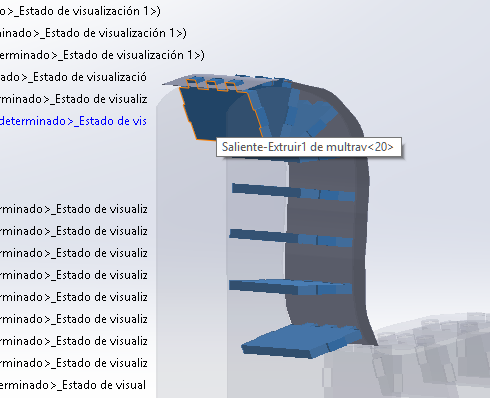Select tree row ending 'o>_Estado de visualización 1>)'

80,11
